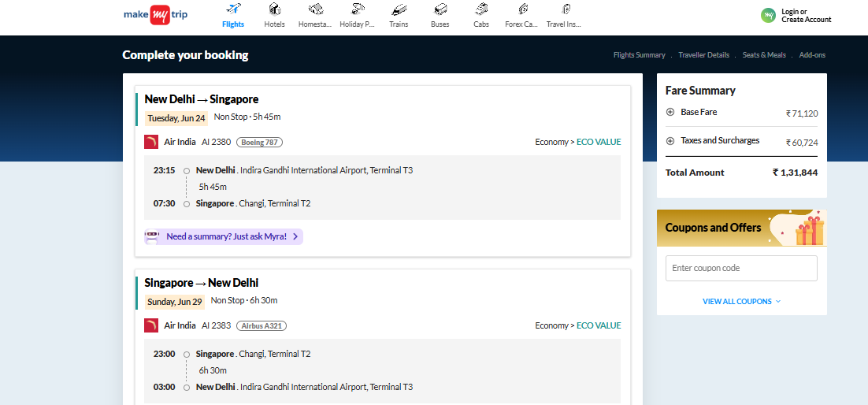Click ECO VALUE fare link for AI 2383
The image size is (868, 405).
599,325
